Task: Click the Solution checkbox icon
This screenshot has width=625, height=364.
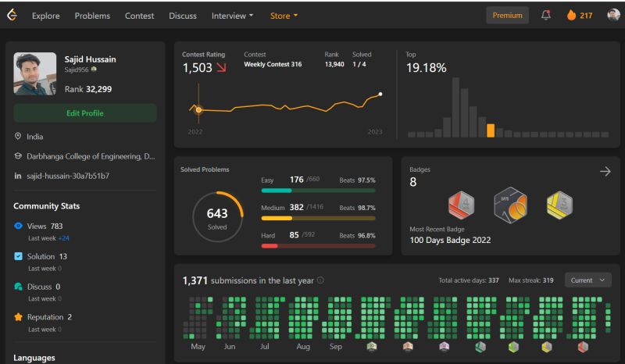Action: click(x=18, y=256)
